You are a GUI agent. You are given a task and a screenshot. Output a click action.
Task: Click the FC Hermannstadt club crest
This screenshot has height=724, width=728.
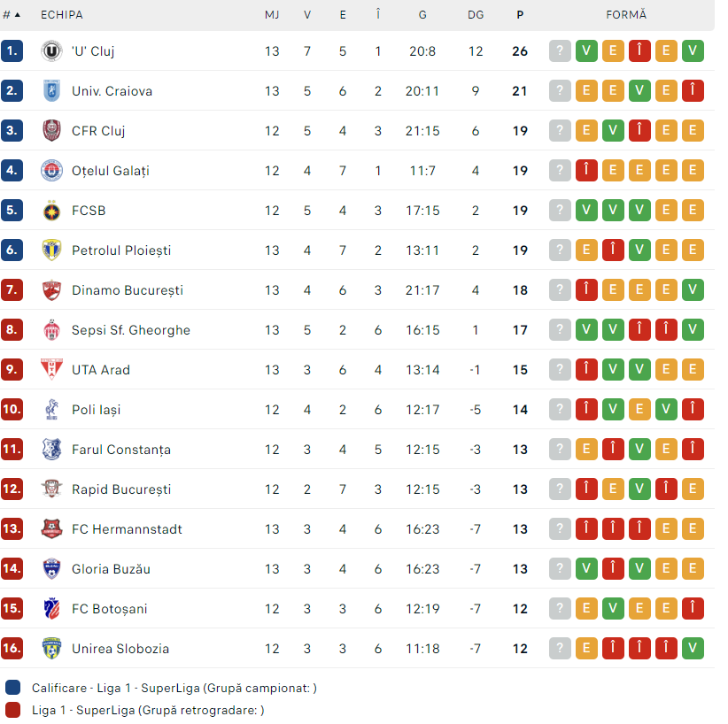pos(53,529)
